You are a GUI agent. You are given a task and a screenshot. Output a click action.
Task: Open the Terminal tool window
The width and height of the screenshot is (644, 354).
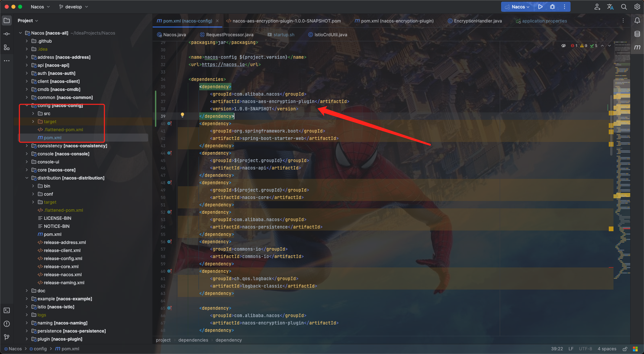click(7, 310)
